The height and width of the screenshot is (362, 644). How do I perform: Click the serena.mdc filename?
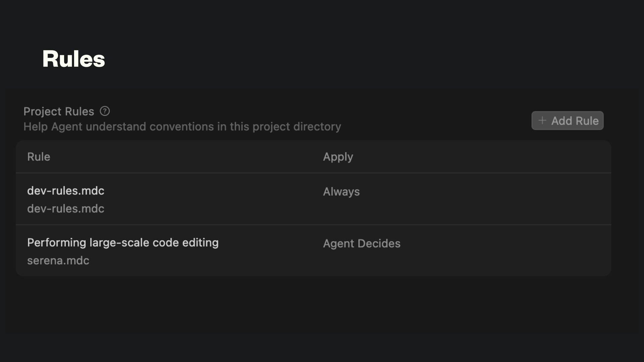pyautogui.click(x=58, y=261)
